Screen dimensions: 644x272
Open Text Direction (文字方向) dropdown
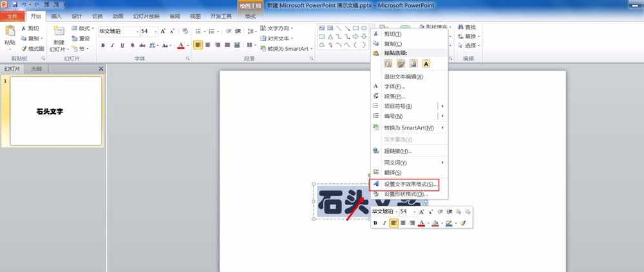[277, 28]
